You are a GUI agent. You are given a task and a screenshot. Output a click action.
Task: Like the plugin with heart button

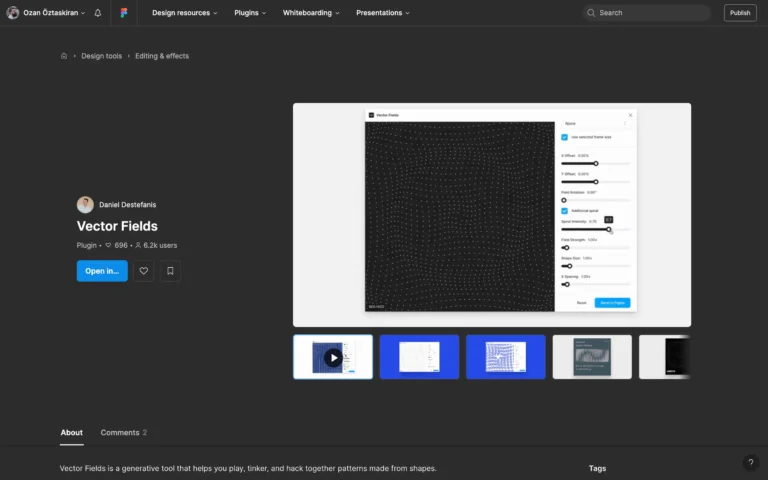tap(144, 271)
